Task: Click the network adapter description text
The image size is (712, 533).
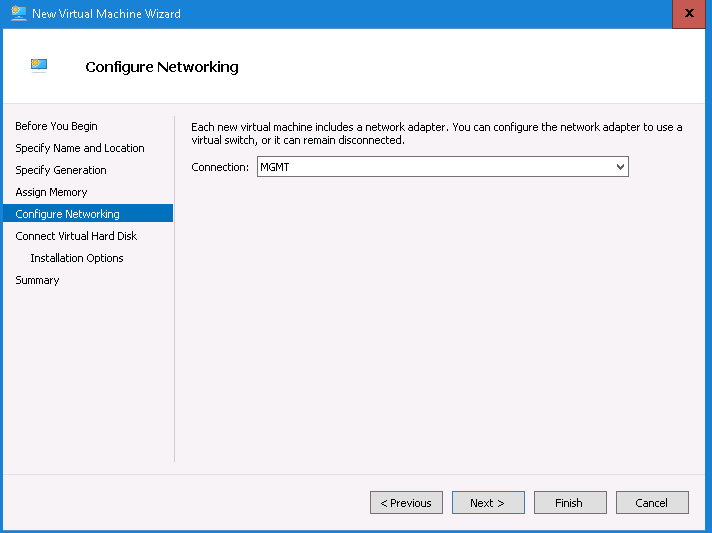Action: click(436, 133)
